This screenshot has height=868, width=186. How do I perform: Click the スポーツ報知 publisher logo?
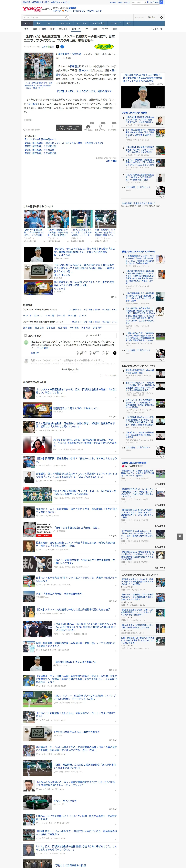(104, 47)
